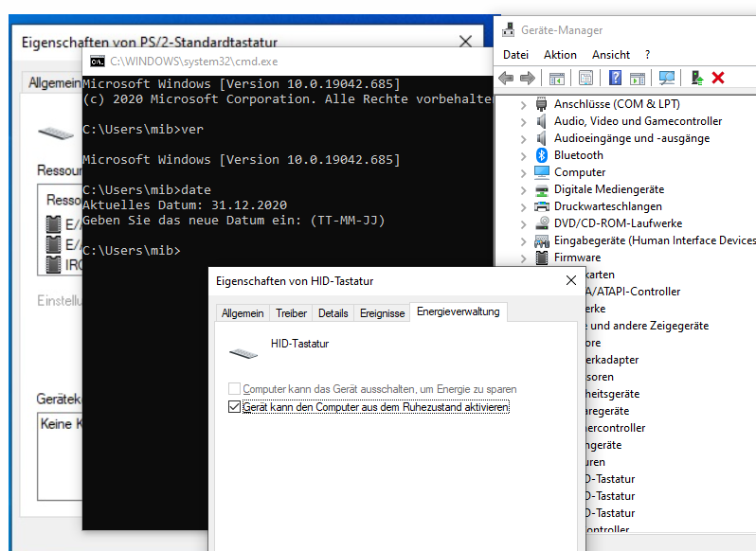Switch to Treiber tab
This screenshot has width=756, height=551.
pyautogui.click(x=291, y=313)
